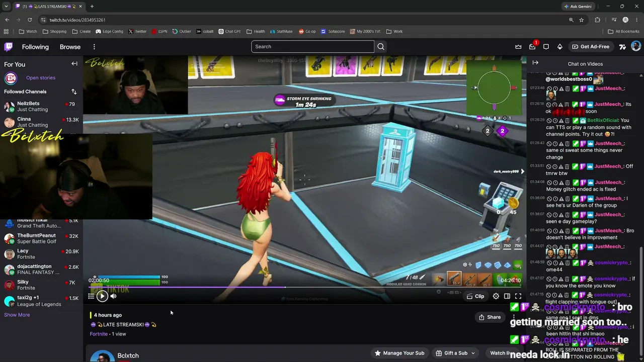Expand the All Bookmarks folder

tap(623, 31)
